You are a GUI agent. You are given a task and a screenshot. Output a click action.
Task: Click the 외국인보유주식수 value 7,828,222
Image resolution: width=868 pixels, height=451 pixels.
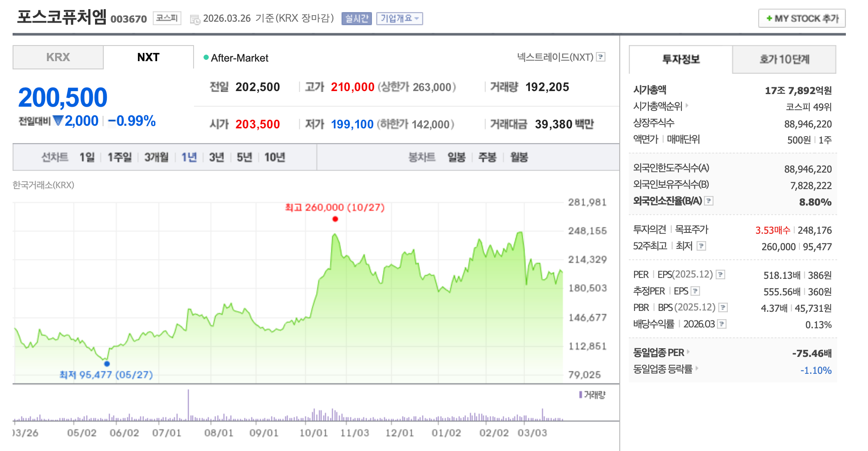[811, 186]
